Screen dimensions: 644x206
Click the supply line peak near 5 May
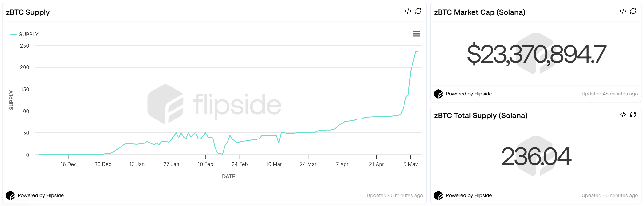(x=416, y=52)
